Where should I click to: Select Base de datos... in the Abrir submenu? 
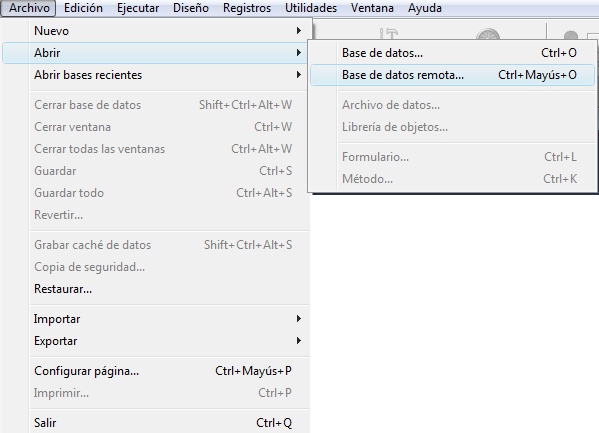[x=452, y=53]
